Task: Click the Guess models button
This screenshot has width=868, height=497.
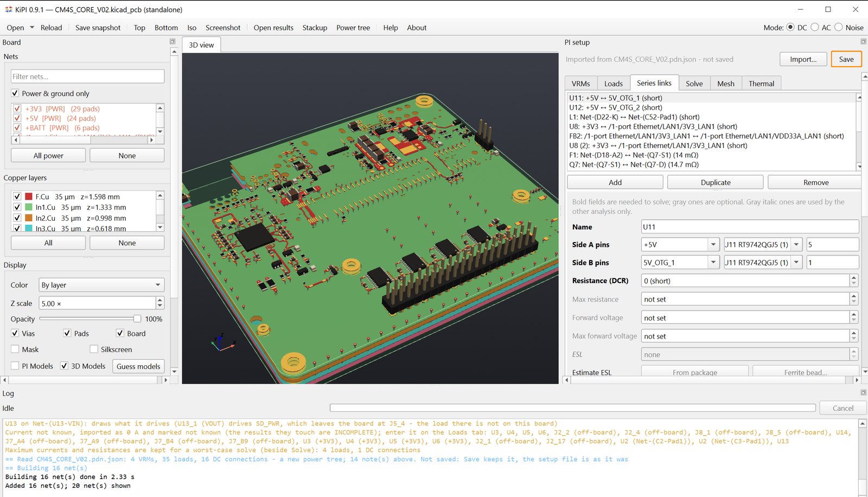Action: [138, 366]
